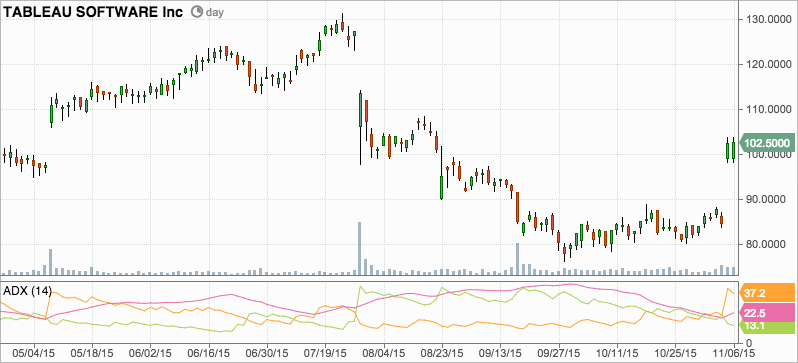Click the 10/25/15 date label
The image size is (798, 363).
coord(675,352)
